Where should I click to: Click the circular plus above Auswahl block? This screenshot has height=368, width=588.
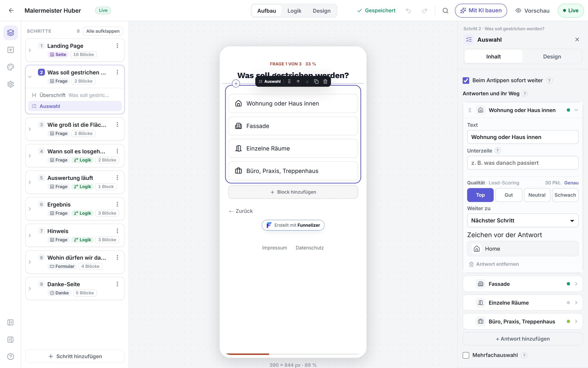(236, 83)
